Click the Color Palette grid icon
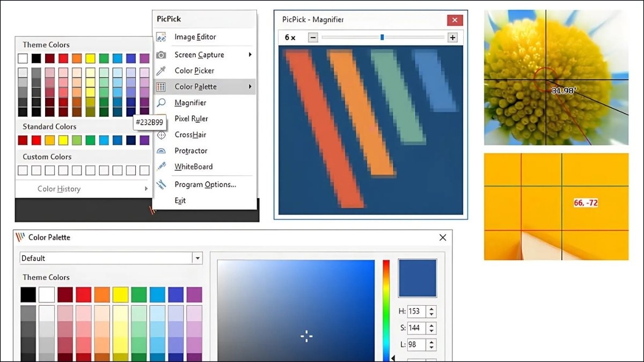 [x=160, y=87]
